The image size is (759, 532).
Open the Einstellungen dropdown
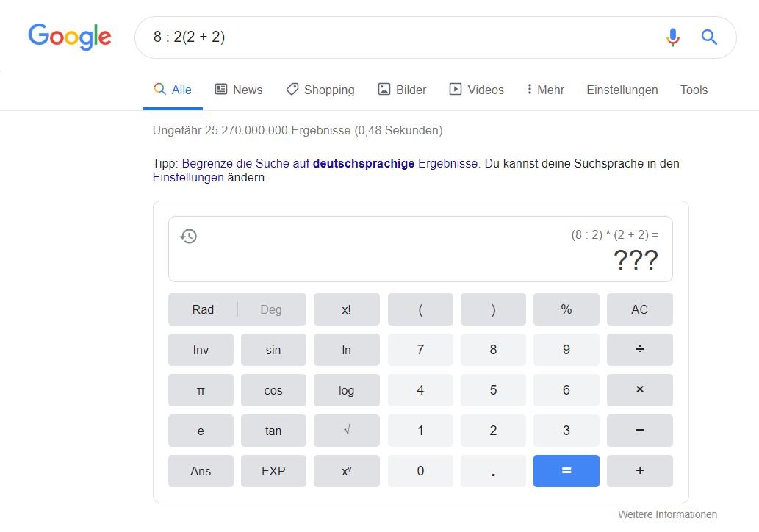(x=622, y=90)
